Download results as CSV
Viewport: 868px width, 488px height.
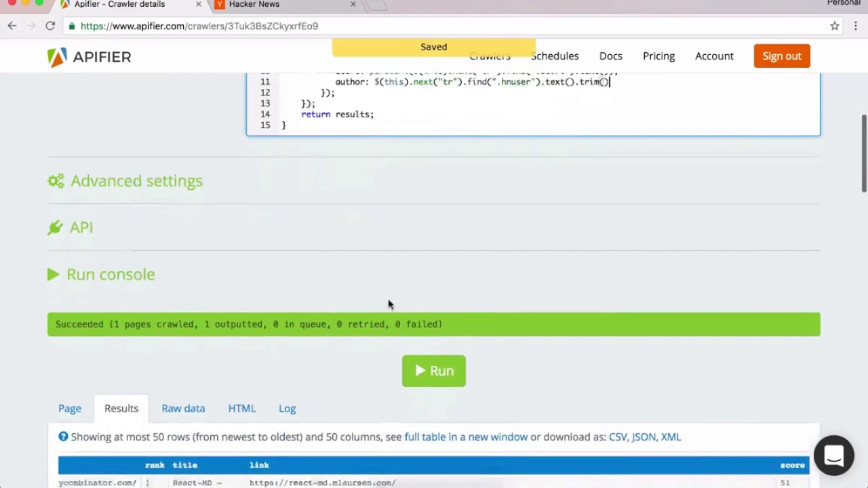point(618,436)
